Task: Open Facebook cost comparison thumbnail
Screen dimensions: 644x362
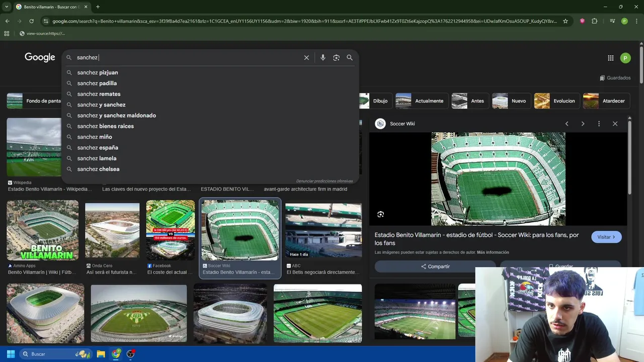Action: (171, 230)
